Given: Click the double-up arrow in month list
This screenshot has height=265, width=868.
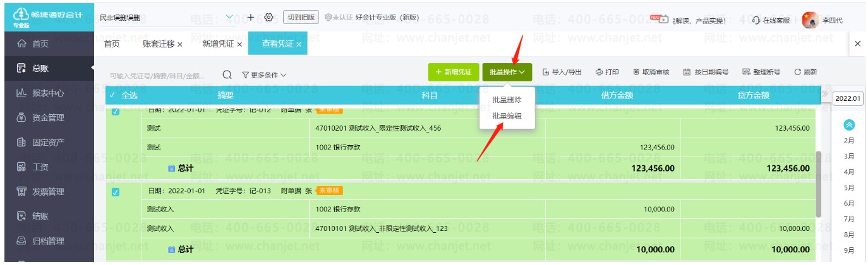Looking at the screenshot, I should (x=850, y=125).
